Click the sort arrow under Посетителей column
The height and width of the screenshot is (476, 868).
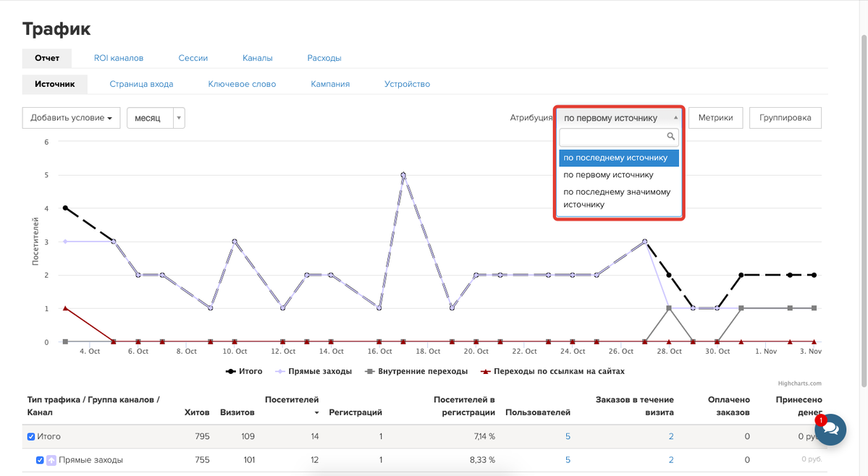tap(316, 413)
